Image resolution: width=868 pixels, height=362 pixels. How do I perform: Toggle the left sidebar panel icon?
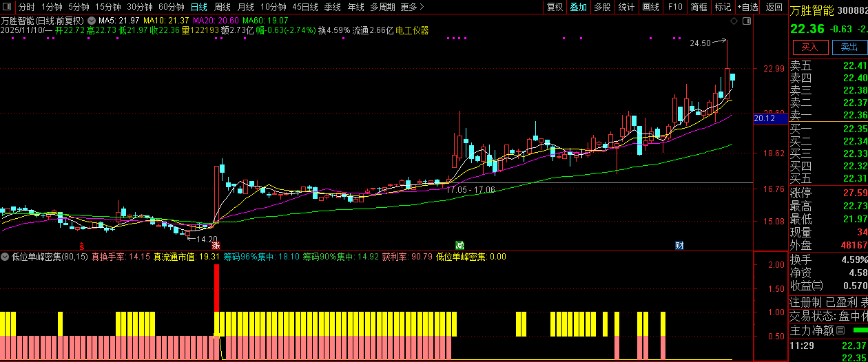click(7, 7)
